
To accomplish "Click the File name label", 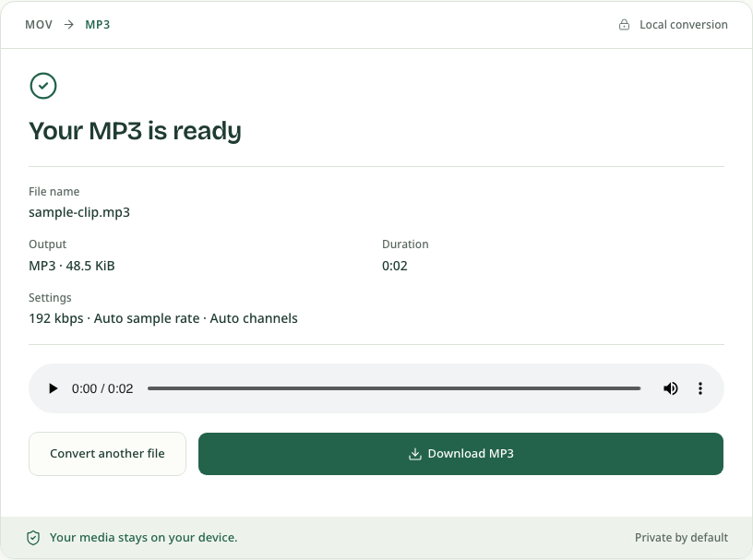I will point(54,191).
